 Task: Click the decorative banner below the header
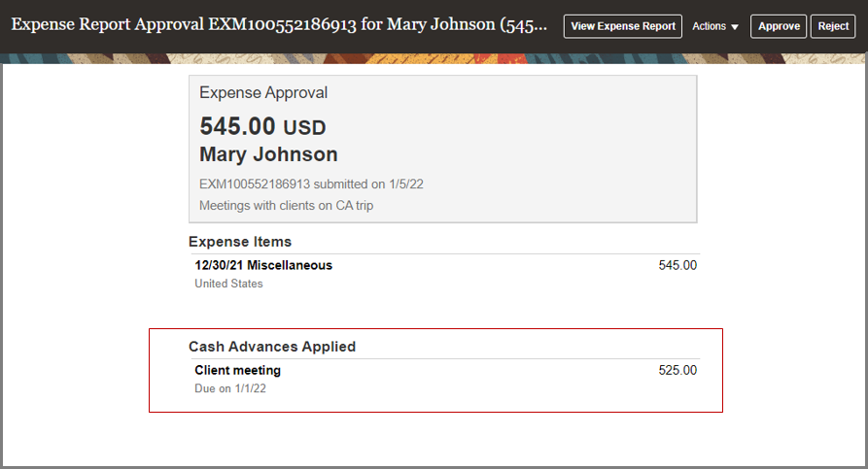coord(434,58)
